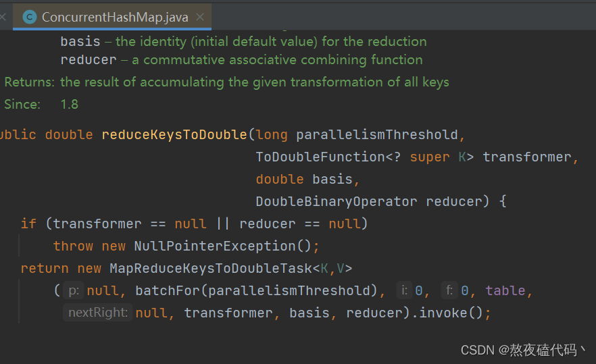Click the batchFor method call
The height and width of the screenshot is (364, 596).
point(168,290)
